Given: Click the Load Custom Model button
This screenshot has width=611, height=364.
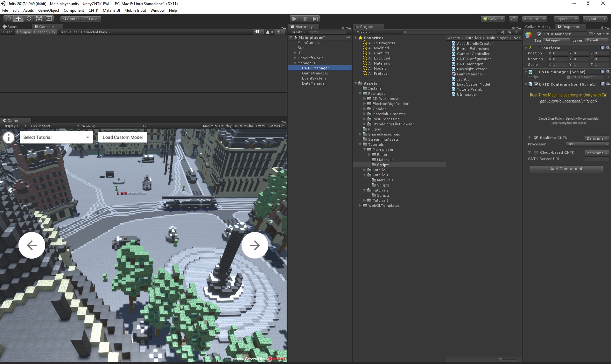Looking at the screenshot, I should [x=123, y=137].
